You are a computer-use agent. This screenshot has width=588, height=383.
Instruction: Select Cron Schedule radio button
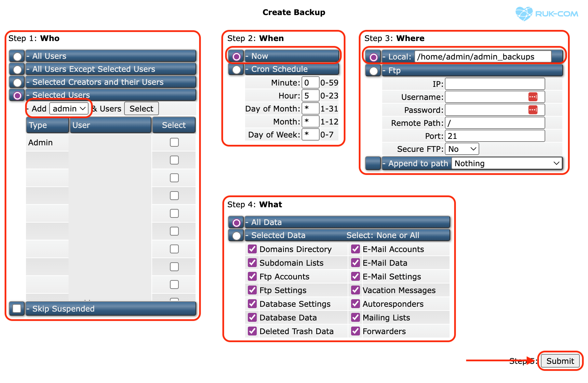(236, 69)
